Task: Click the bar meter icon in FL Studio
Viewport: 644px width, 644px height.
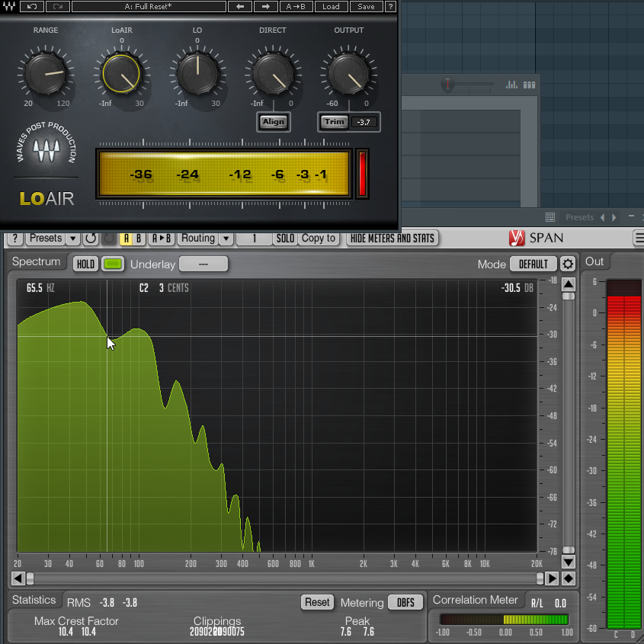Action: coord(511,85)
